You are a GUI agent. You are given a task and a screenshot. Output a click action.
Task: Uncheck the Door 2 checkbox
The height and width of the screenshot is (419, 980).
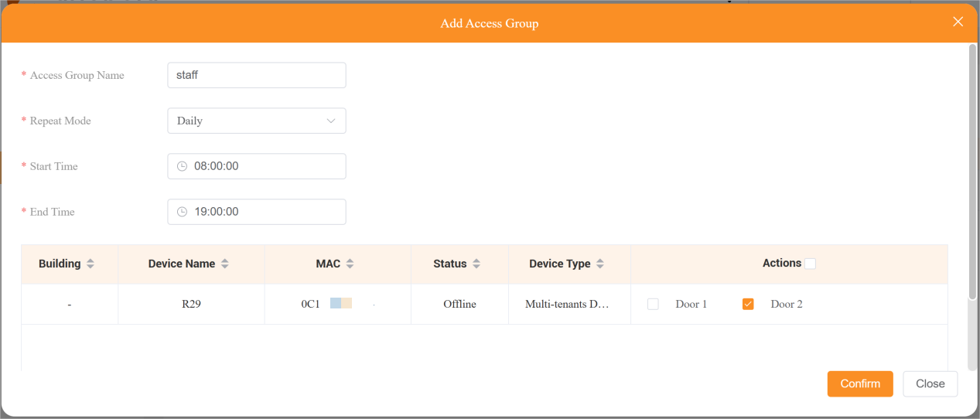coord(748,304)
